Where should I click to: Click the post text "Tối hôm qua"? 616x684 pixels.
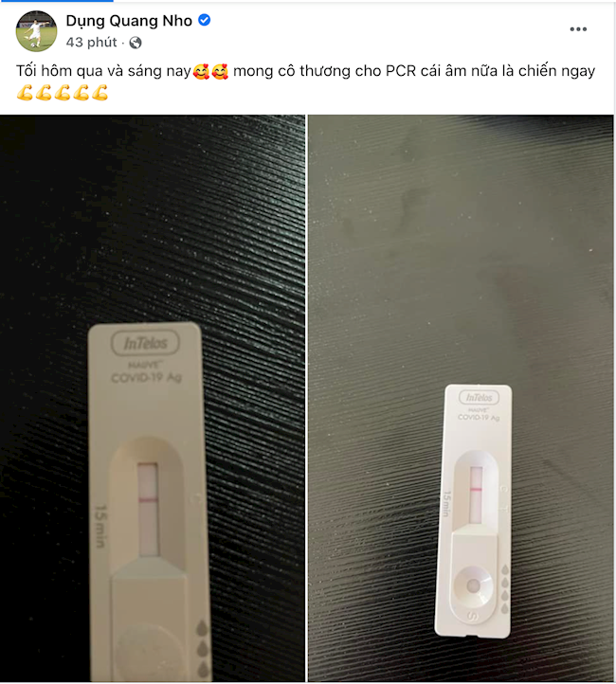coord(60,71)
